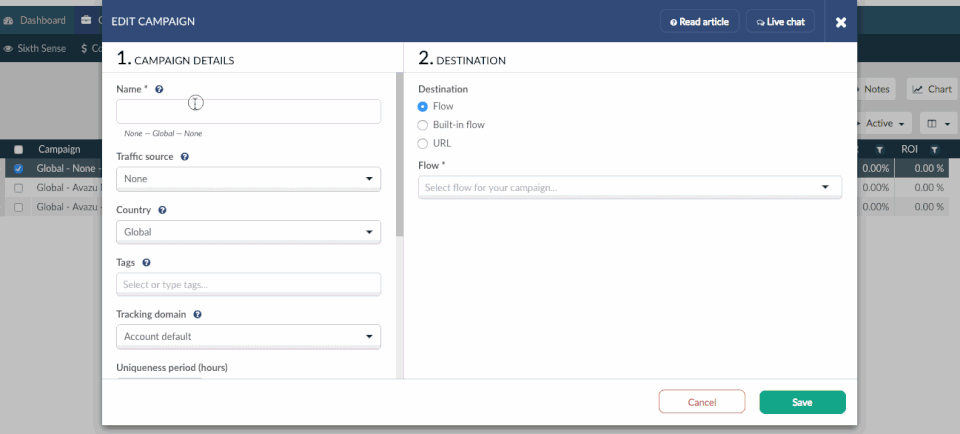Click the campaign Name input field
The image size is (960, 434).
(248, 111)
